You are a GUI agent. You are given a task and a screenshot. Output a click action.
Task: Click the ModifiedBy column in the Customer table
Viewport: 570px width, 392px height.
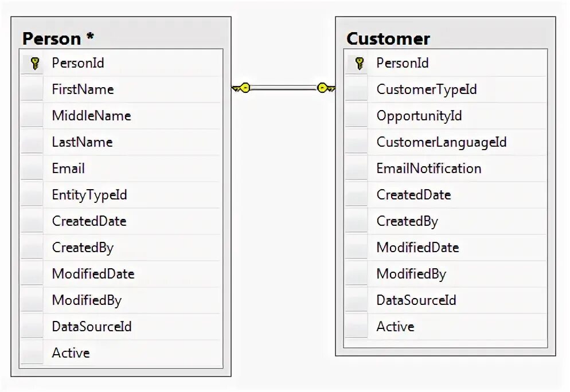(x=411, y=274)
